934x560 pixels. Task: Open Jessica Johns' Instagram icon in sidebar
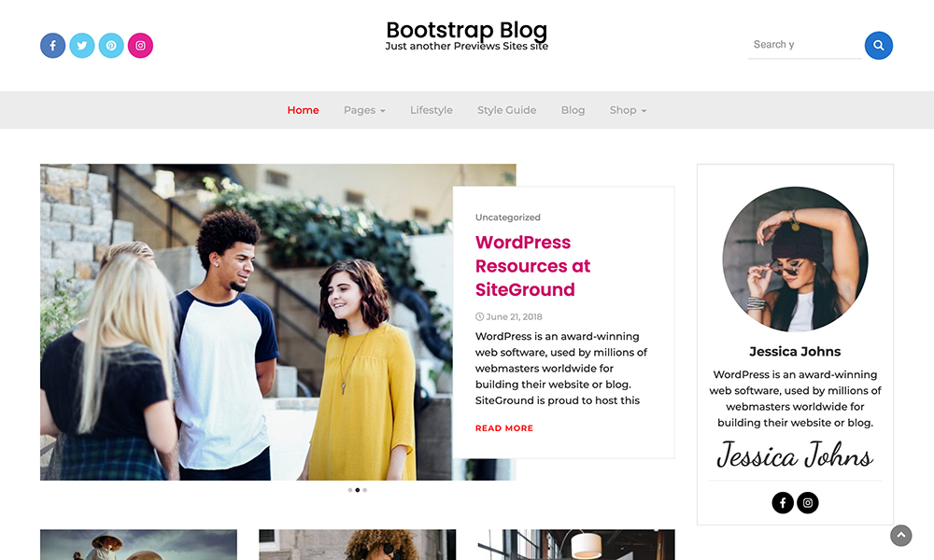pos(809,503)
